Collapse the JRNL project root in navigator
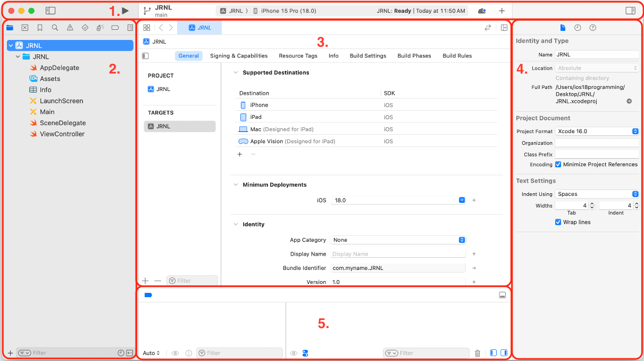Image resolution: width=644 pixels, height=361 pixels. 11,46
